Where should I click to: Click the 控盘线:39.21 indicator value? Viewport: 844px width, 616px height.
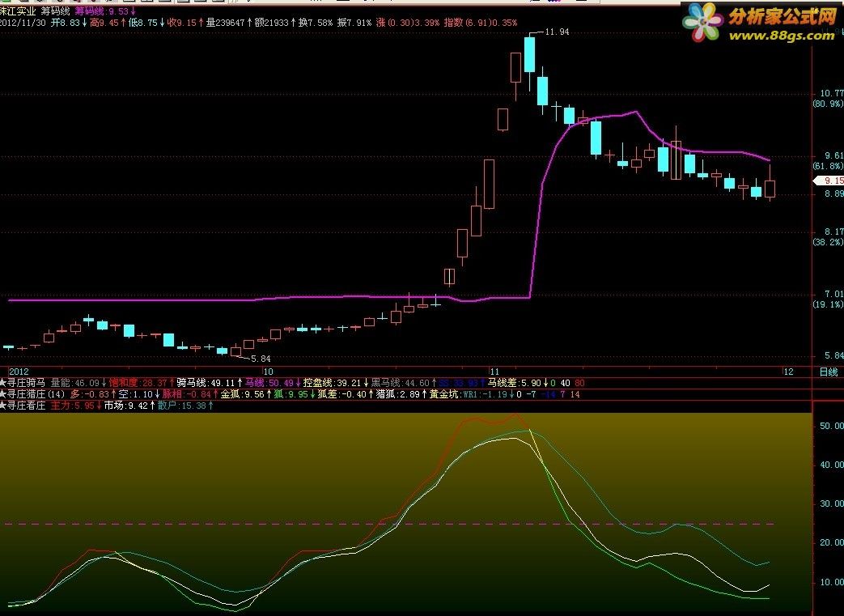tap(335, 383)
